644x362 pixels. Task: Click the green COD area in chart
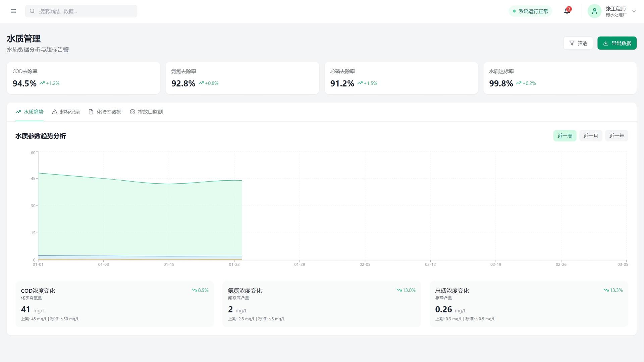point(140,218)
